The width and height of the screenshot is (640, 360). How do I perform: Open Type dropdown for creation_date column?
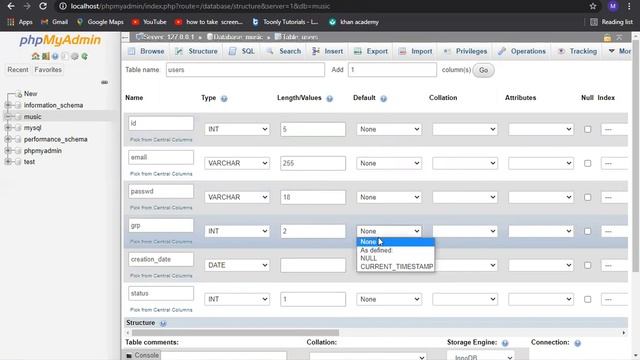[x=237, y=265]
